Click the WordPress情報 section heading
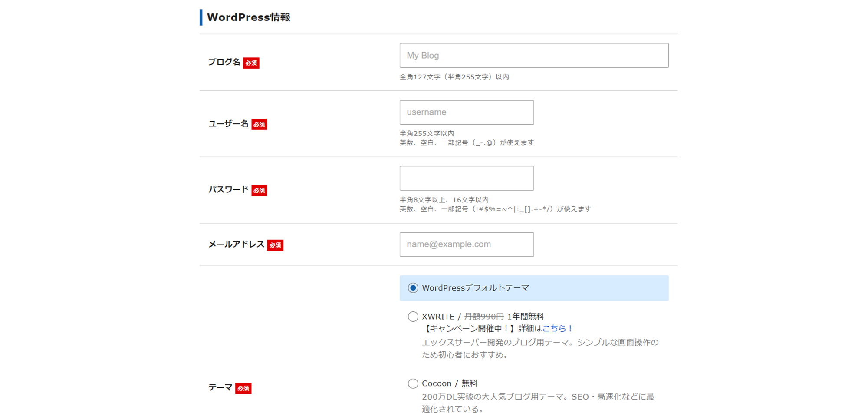The height and width of the screenshot is (413, 868). pos(248,17)
